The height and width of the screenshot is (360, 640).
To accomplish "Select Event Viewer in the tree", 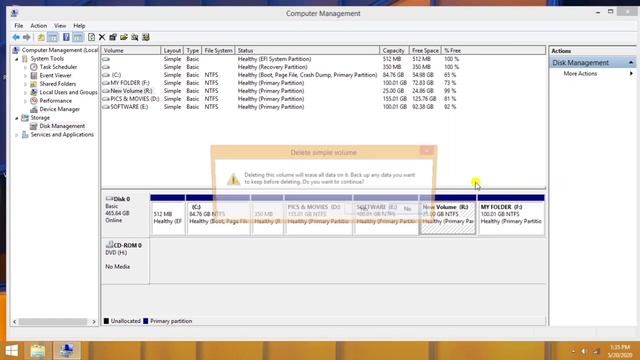I will coord(55,76).
